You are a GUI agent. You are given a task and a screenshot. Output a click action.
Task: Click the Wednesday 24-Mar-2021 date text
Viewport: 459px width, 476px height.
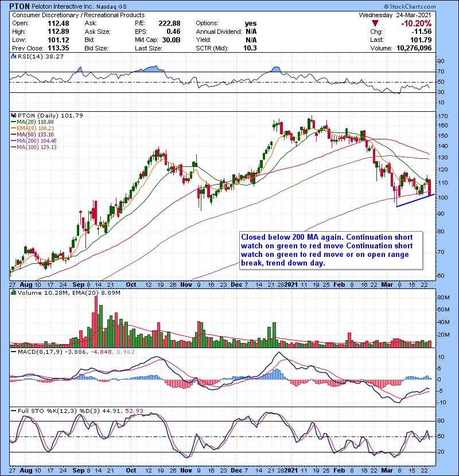[x=395, y=15]
